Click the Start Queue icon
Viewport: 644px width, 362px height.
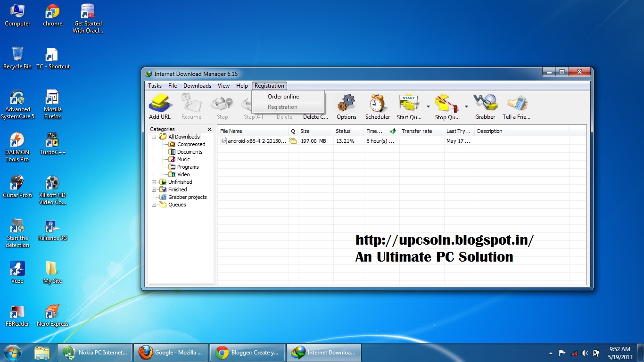[409, 107]
